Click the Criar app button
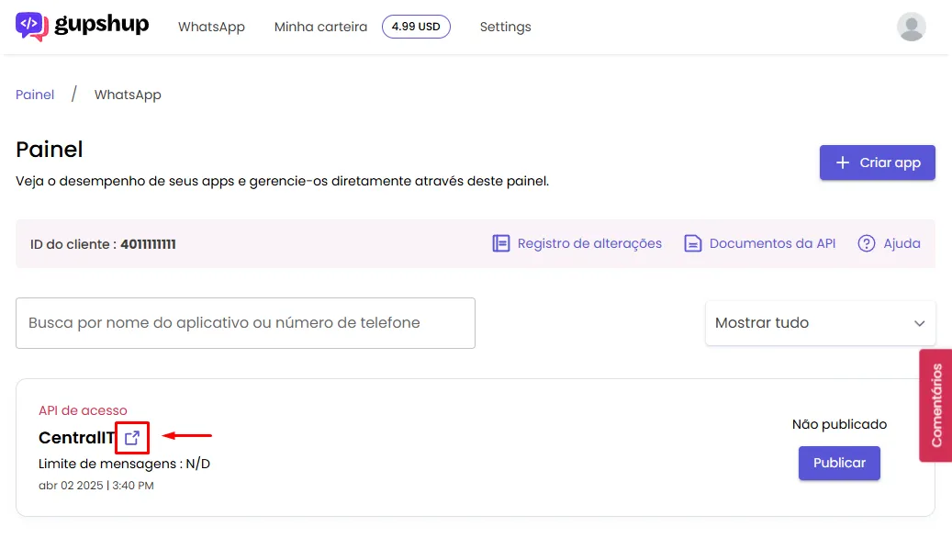The height and width of the screenshot is (560, 952). 878,162
